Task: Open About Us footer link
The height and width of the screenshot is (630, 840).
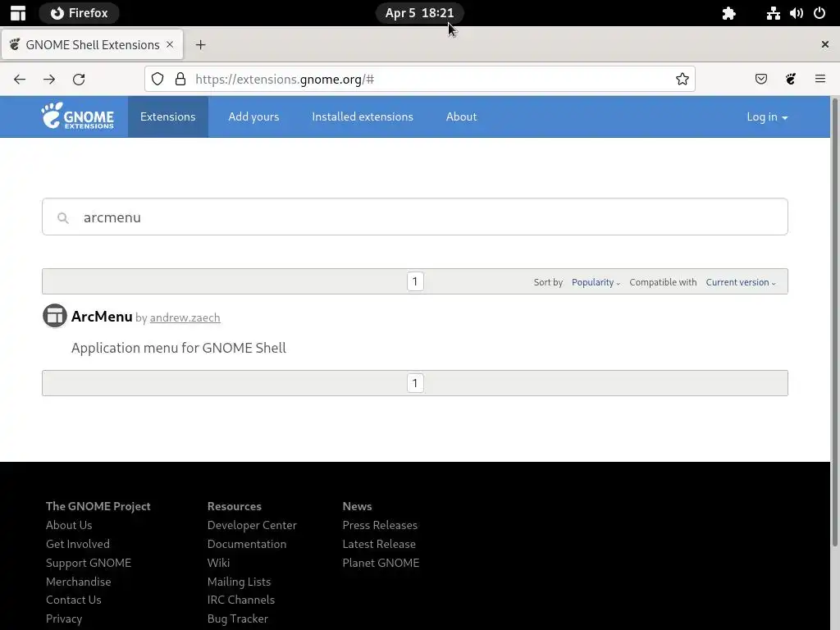Action: [x=69, y=525]
